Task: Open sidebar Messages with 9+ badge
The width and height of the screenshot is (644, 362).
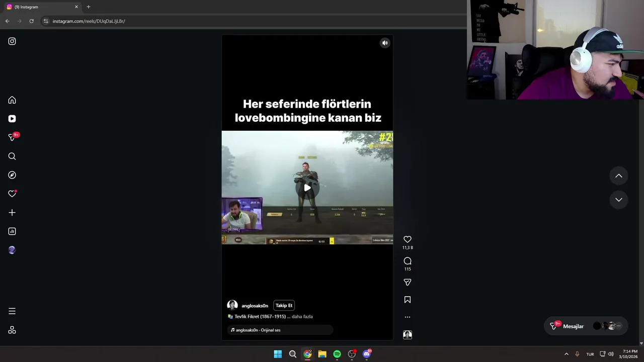Action: coord(13,137)
